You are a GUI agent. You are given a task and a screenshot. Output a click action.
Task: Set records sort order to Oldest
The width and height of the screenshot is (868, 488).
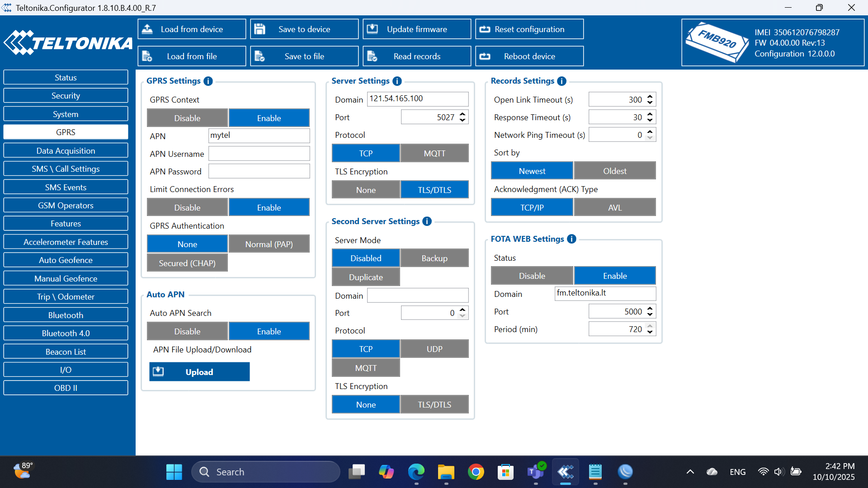614,171
